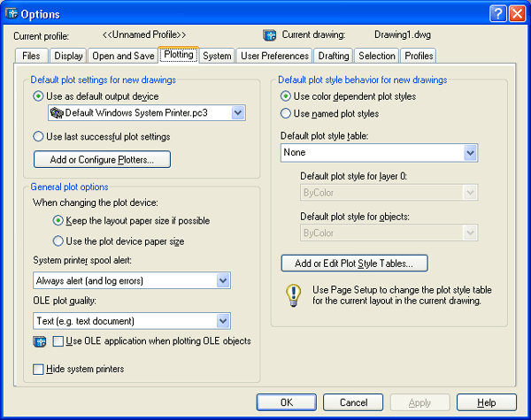Click the General plot options heading
The height and width of the screenshot is (420, 531).
click(x=69, y=187)
